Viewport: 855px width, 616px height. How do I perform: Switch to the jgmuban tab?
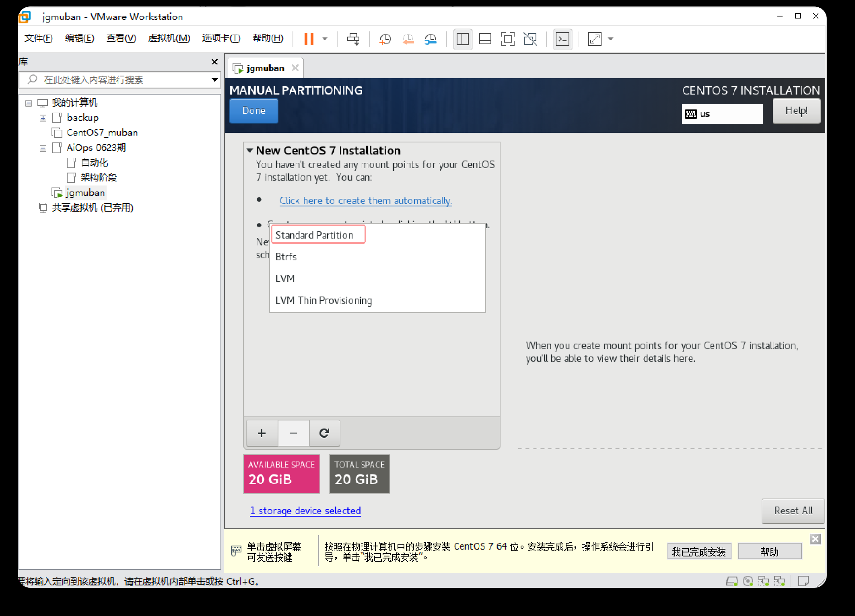265,68
